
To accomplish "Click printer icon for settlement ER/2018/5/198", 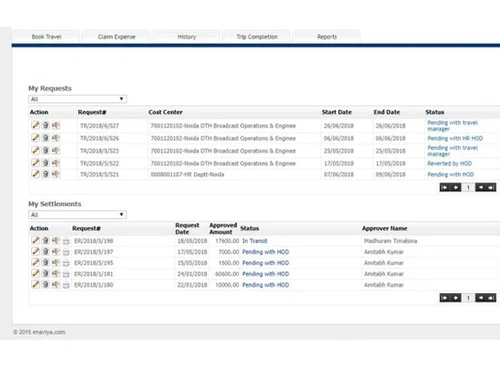I will (x=66, y=241).
